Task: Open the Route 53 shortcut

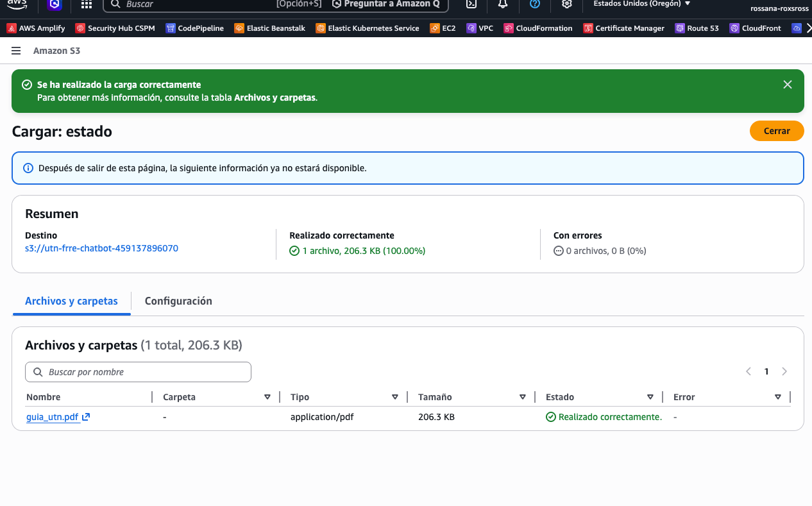Action: (x=697, y=28)
